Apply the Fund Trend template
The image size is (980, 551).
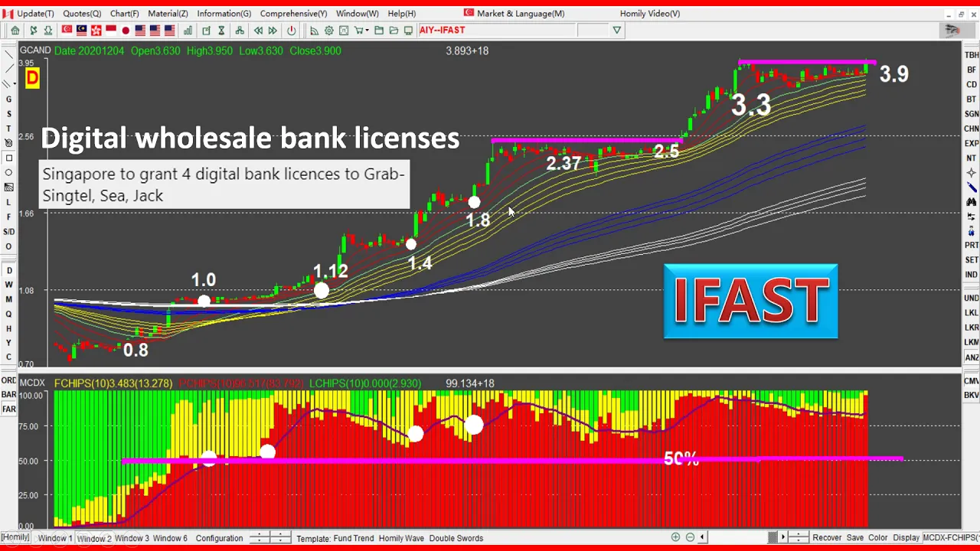(354, 538)
